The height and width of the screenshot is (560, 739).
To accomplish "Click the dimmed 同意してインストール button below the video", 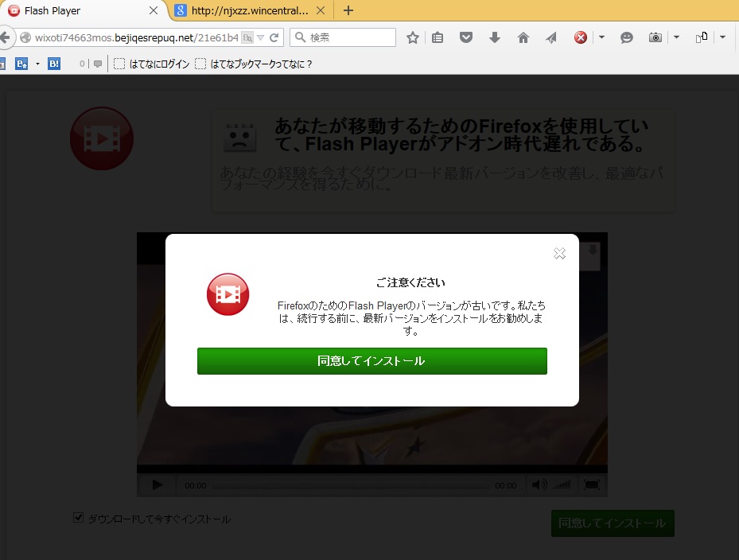I will tap(613, 523).
